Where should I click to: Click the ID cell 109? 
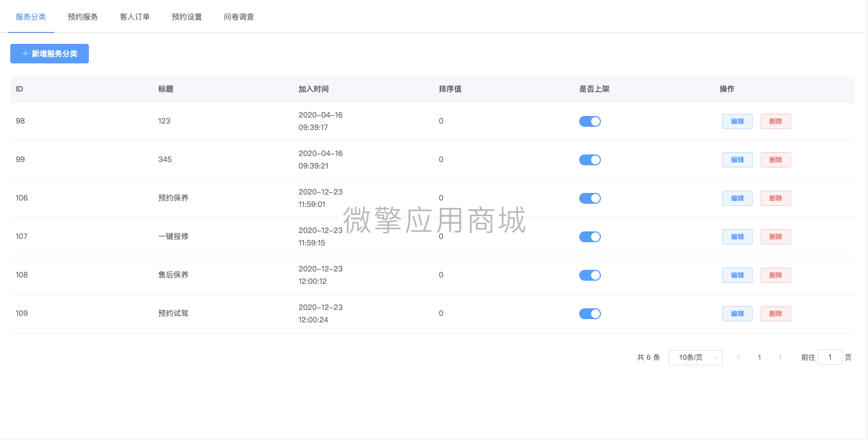point(22,313)
